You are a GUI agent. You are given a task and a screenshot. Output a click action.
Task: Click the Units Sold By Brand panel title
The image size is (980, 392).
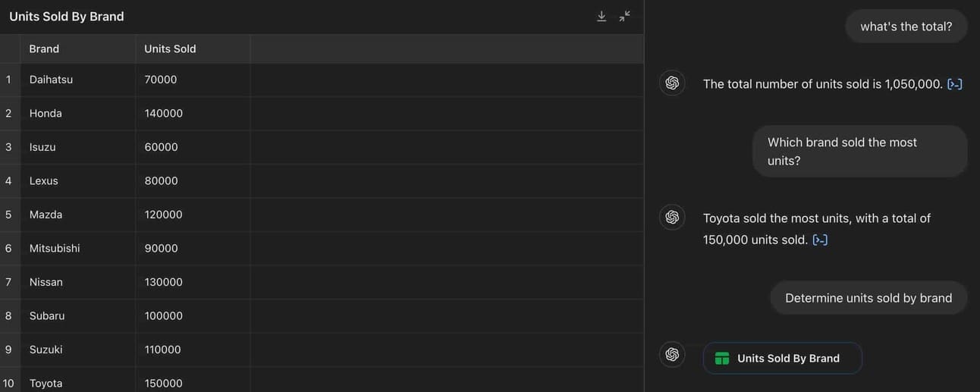(67, 17)
